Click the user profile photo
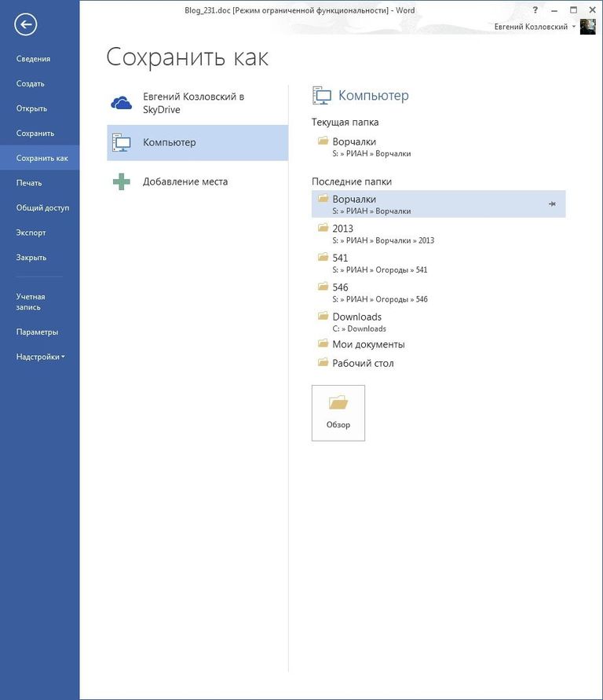The width and height of the screenshot is (603, 700). click(x=587, y=27)
